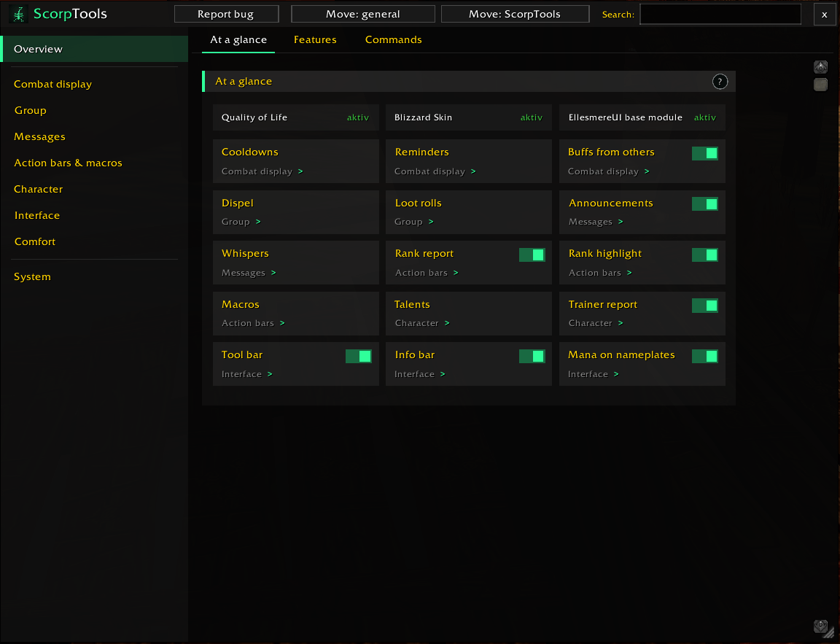Follow the Messages link under Whispers
This screenshot has width=840, height=644.
pos(249,273)
